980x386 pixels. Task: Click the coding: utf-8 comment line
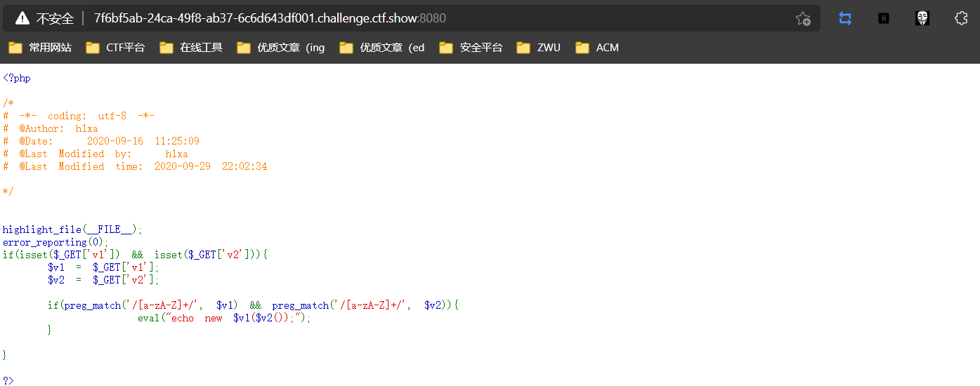(79, 116)
